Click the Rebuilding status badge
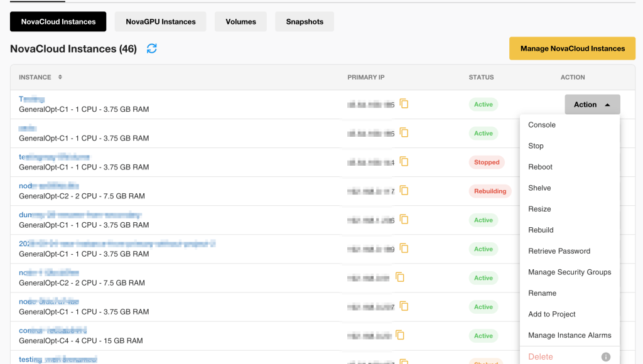 [490, 191]
